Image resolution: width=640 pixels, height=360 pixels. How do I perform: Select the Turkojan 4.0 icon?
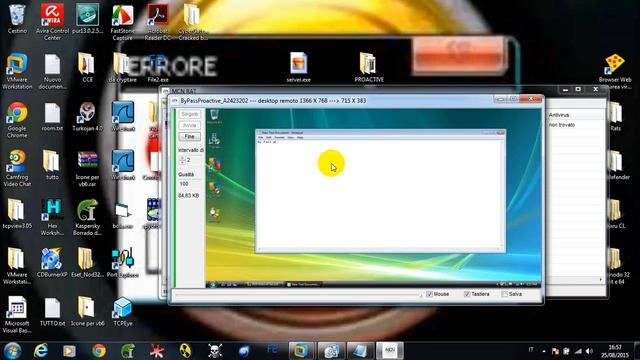[87, 116]
